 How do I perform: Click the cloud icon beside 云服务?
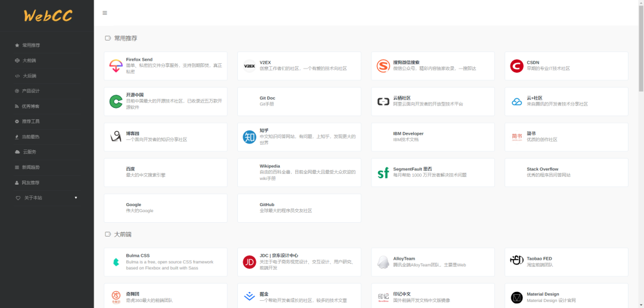point(17,152)
